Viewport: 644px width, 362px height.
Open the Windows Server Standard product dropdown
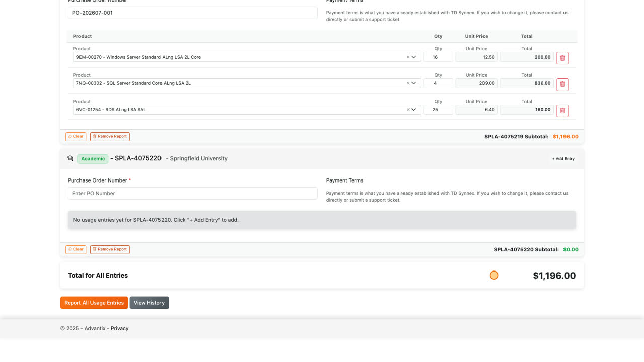(414, 57)
